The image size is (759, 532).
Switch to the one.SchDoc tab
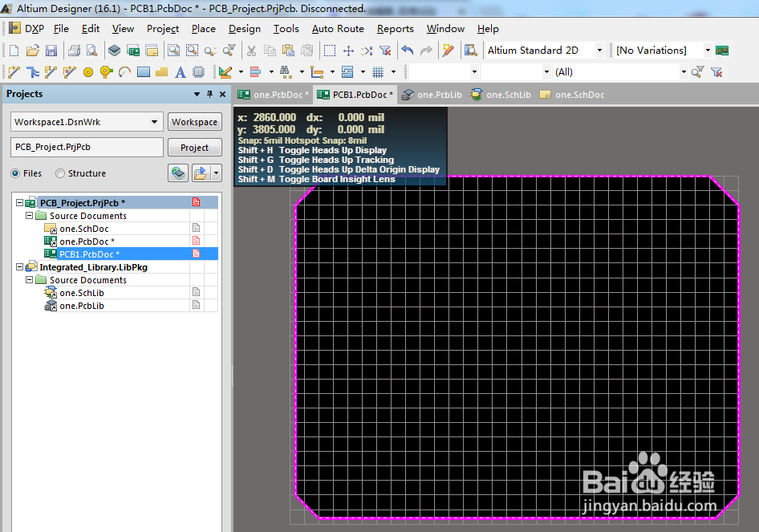572,95
